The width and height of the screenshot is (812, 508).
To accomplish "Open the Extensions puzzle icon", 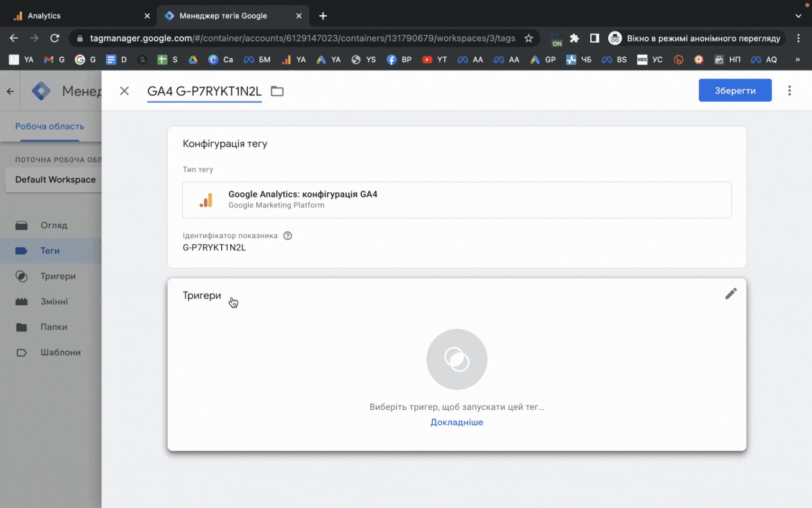I will tap(574, 38).
